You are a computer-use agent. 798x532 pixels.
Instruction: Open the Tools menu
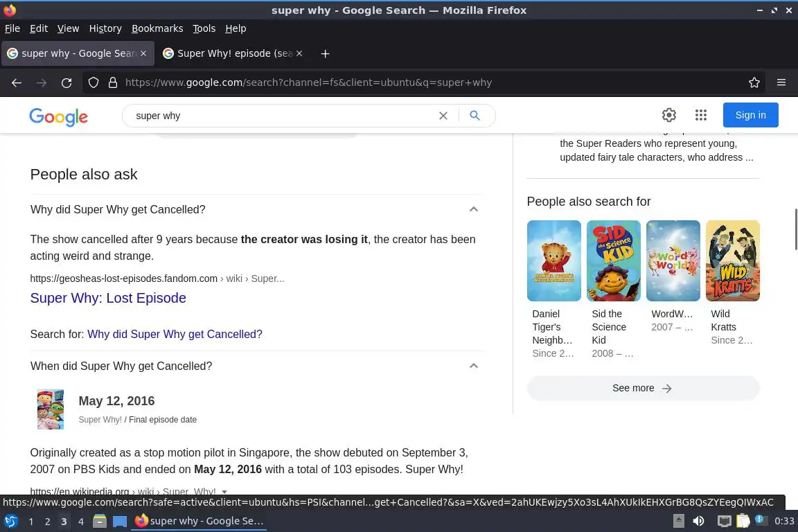point(204,28)
